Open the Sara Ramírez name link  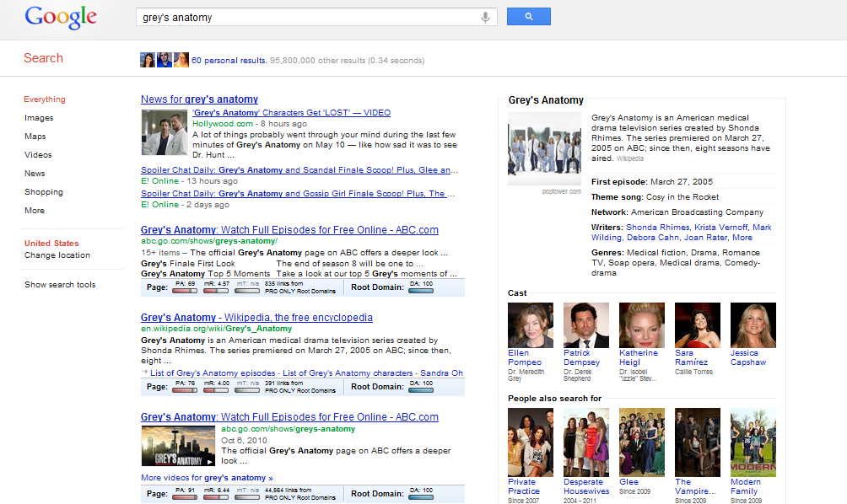[692, 357]
